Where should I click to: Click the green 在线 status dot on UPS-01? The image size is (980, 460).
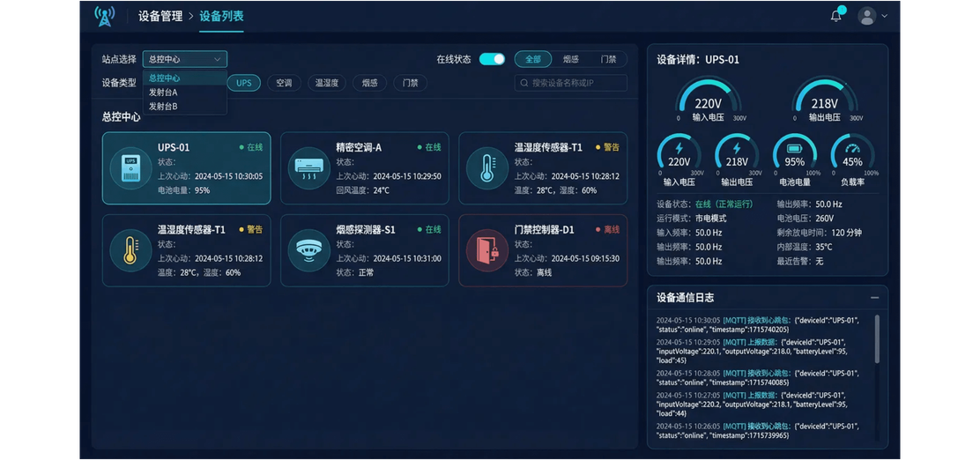coord(241,147)
